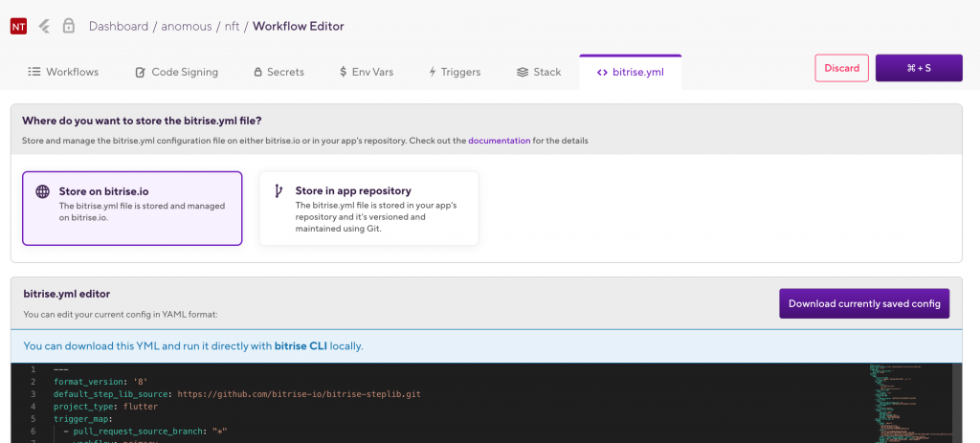Click the format_version line in editor
Image resolution: width=980 pixels, height=443 pixels.
pyautogui.click(x=100, y=381)
